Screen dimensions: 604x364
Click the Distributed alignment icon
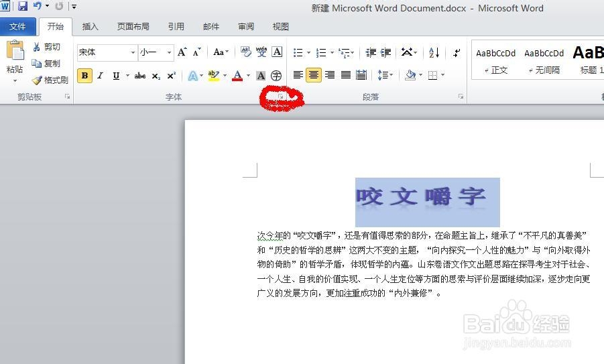tap(361, 74)
